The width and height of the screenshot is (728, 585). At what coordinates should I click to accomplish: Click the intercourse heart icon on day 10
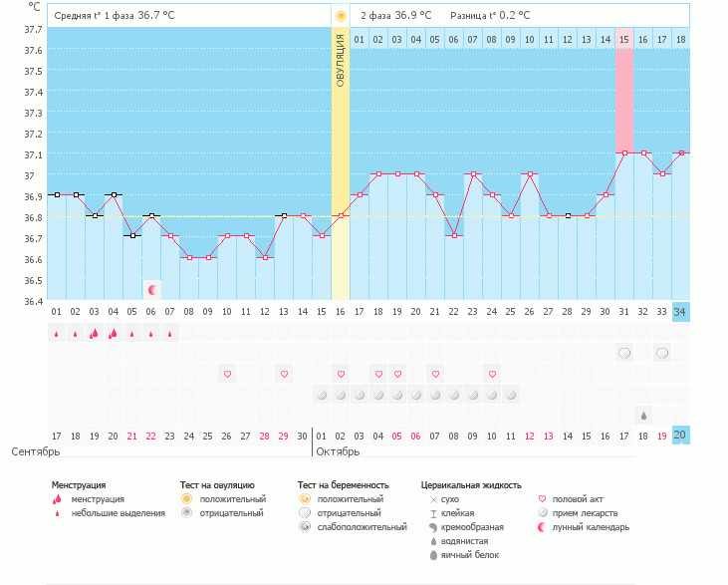[x=227, y=374]
